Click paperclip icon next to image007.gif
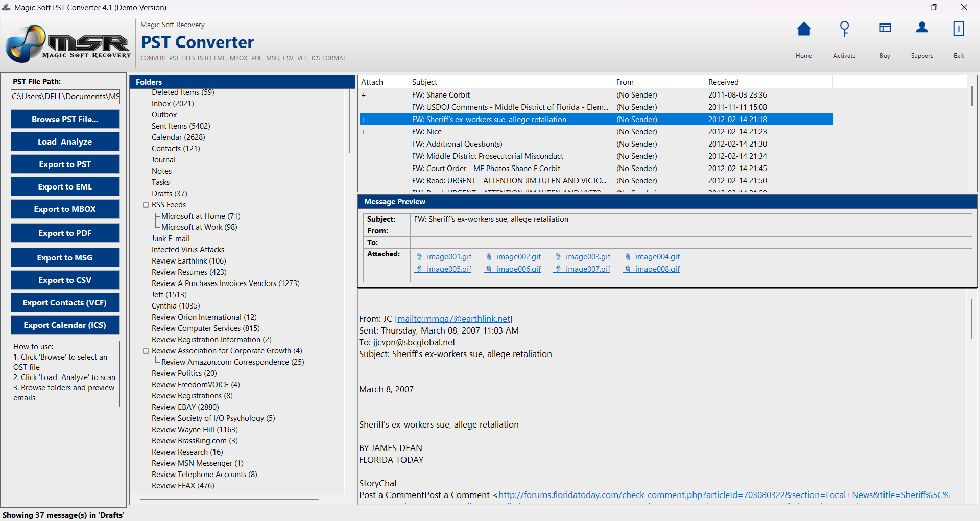Image resolution: width=980 pixels, height=521 pixels. (x=558, y=269)
